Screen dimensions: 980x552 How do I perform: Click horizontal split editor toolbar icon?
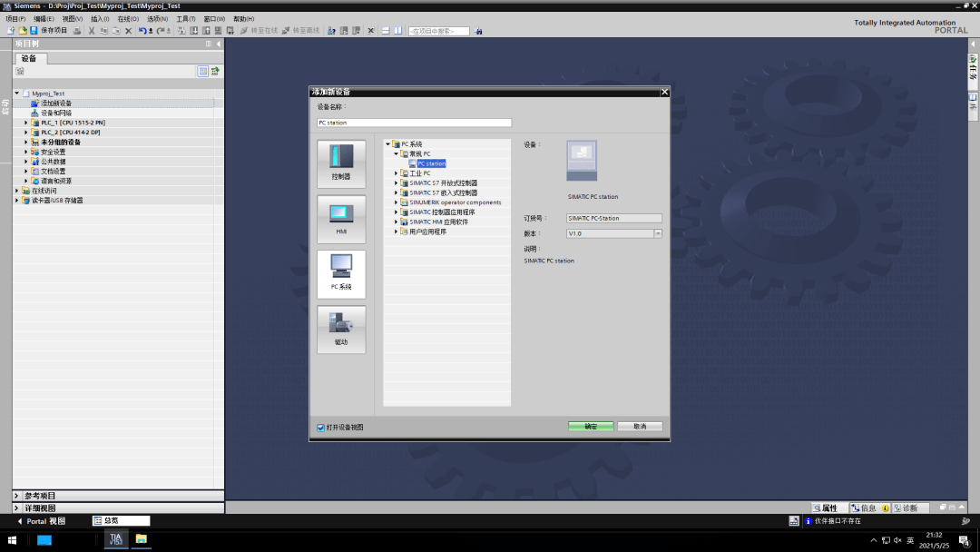386,31
